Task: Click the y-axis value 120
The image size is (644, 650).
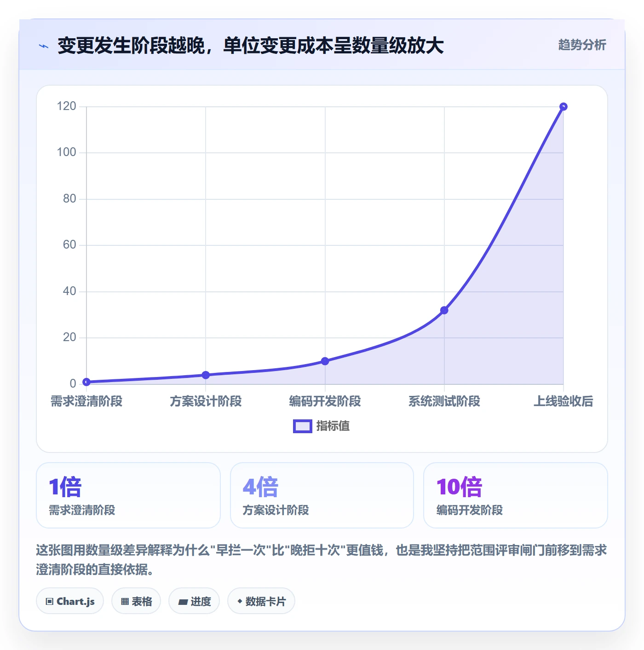Action: click(x=66, y=106)
